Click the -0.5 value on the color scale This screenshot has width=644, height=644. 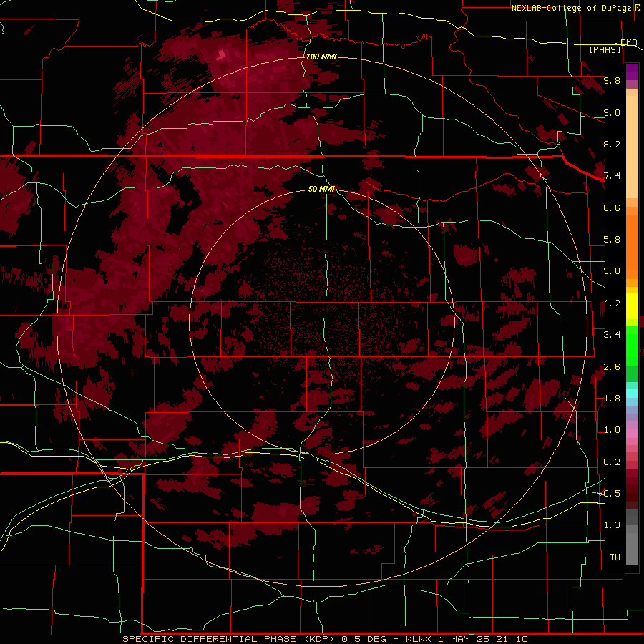[610, 494]
